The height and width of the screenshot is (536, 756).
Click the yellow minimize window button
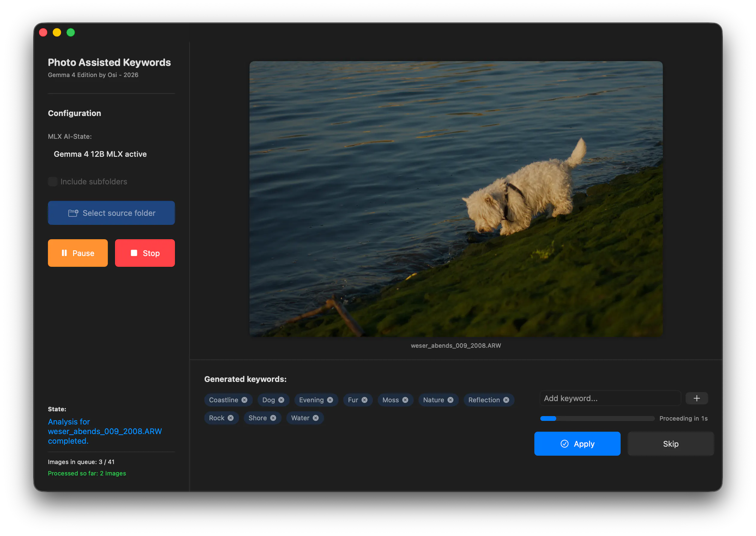57,32
